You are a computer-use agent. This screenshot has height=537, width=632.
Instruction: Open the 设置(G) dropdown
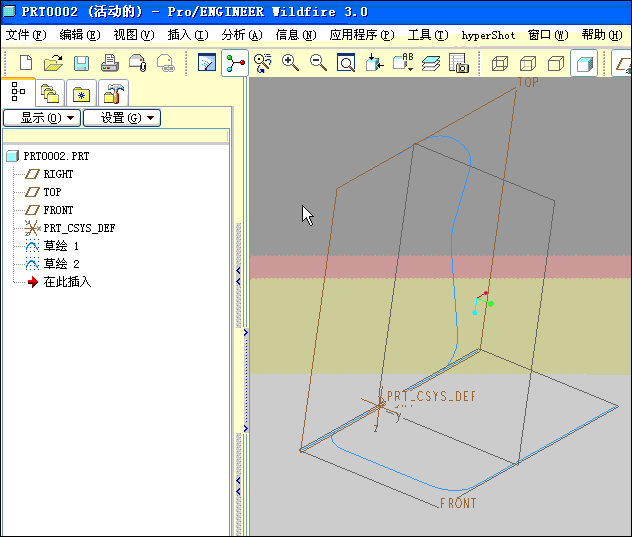[122, 118]
